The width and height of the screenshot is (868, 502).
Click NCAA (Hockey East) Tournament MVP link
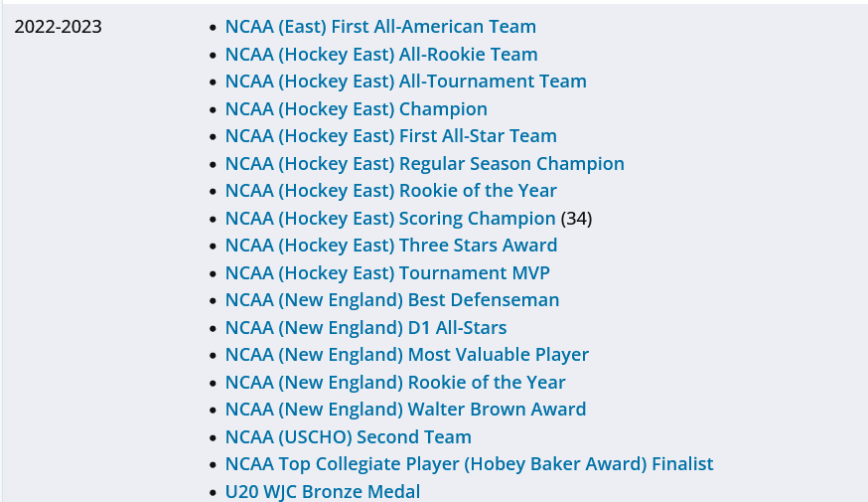(387, 273)
